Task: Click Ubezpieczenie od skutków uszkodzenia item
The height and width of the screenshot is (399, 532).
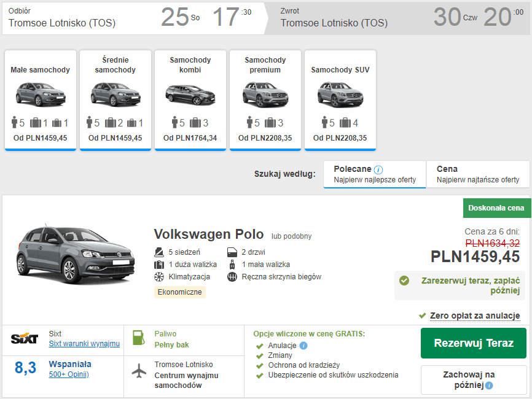Action: point(333,375)
